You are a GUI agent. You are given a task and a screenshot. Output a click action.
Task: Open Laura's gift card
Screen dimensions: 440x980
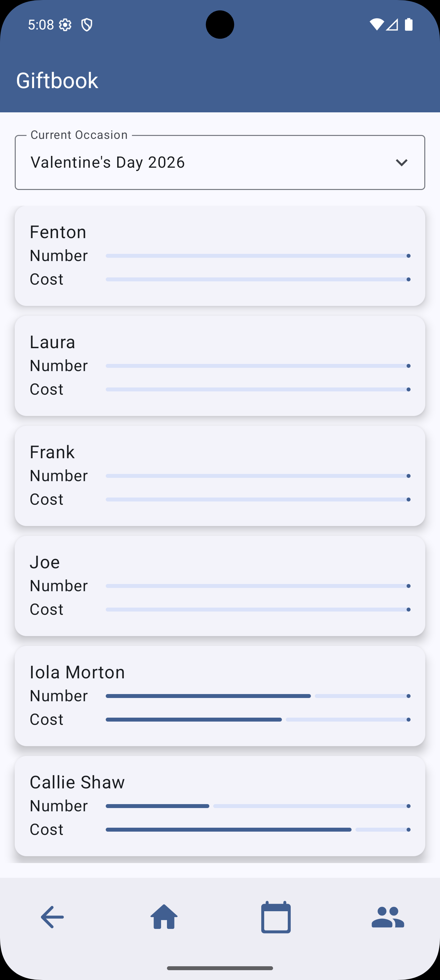coord(220,366)
